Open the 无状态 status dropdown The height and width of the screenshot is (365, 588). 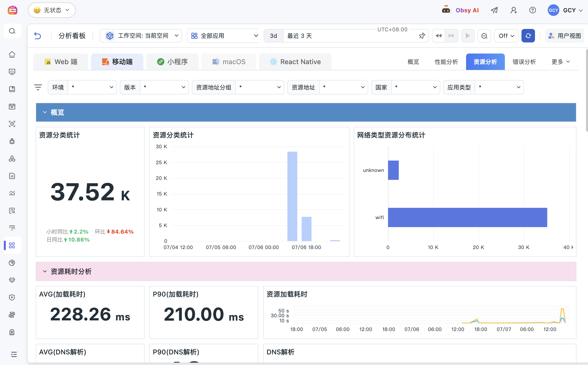52,10
